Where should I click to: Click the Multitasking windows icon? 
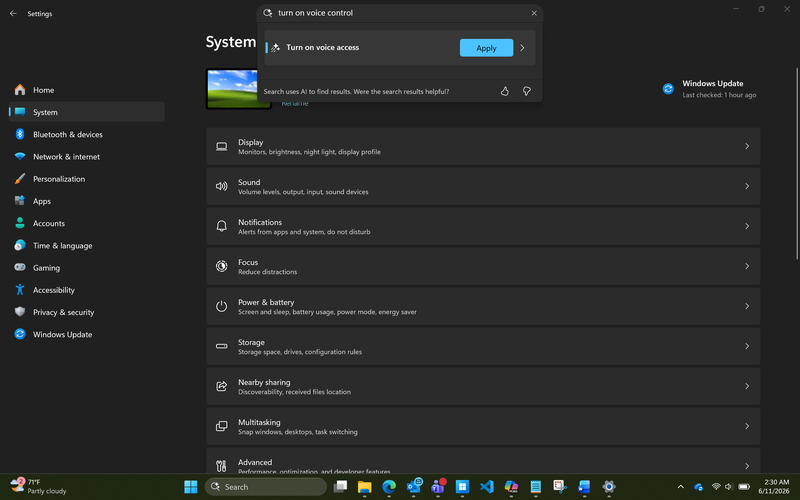coord(221,426)
